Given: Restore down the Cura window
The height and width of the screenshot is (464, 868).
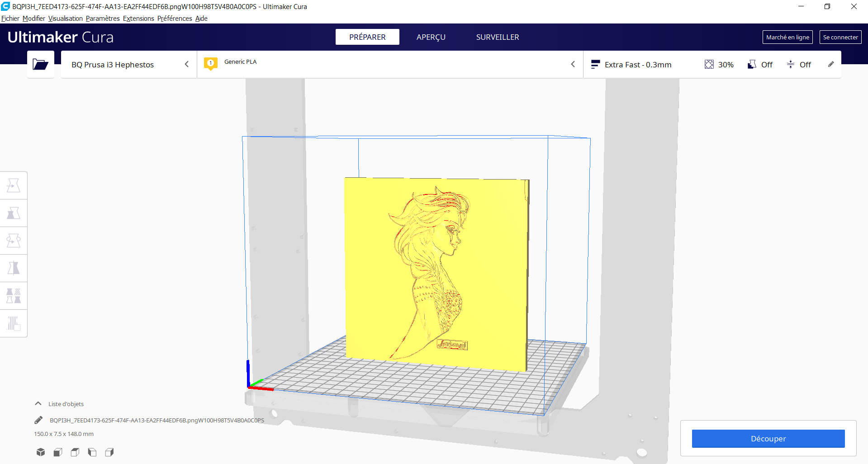Looking at the screenshot, I should point(827,6).
